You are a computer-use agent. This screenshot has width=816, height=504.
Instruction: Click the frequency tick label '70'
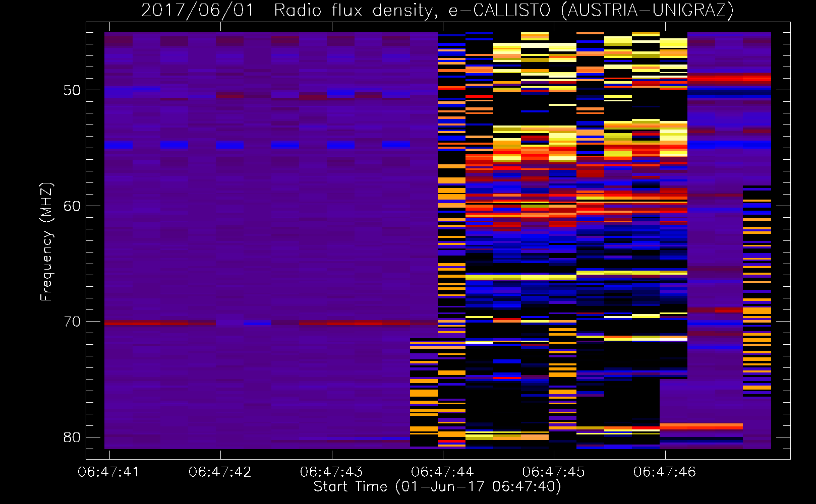(x=72, y=322)
